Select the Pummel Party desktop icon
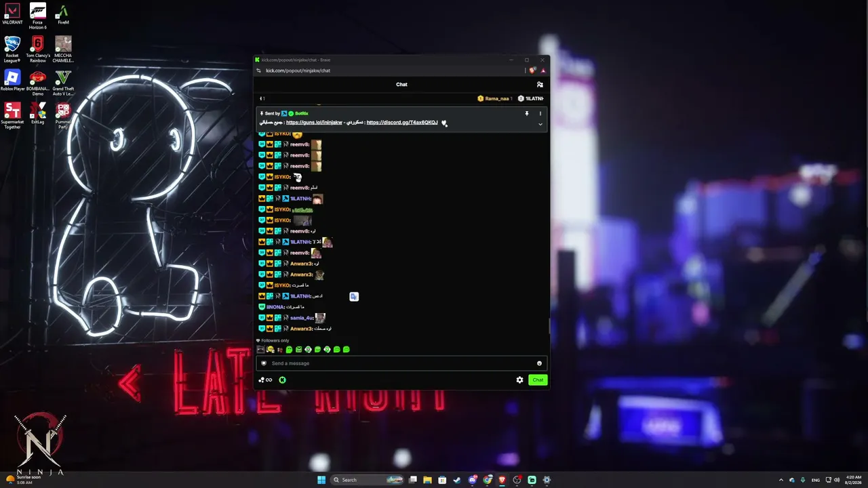868x488 pixels. point(63,115)
